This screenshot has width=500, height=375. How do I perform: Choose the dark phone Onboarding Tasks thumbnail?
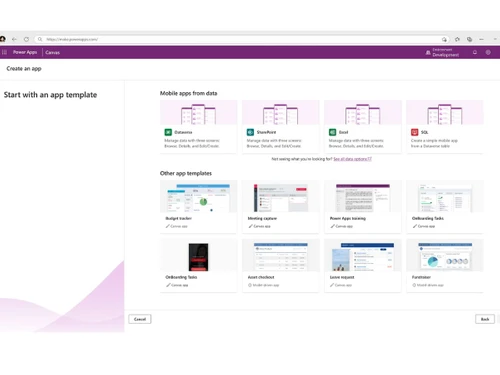[198, 257]
